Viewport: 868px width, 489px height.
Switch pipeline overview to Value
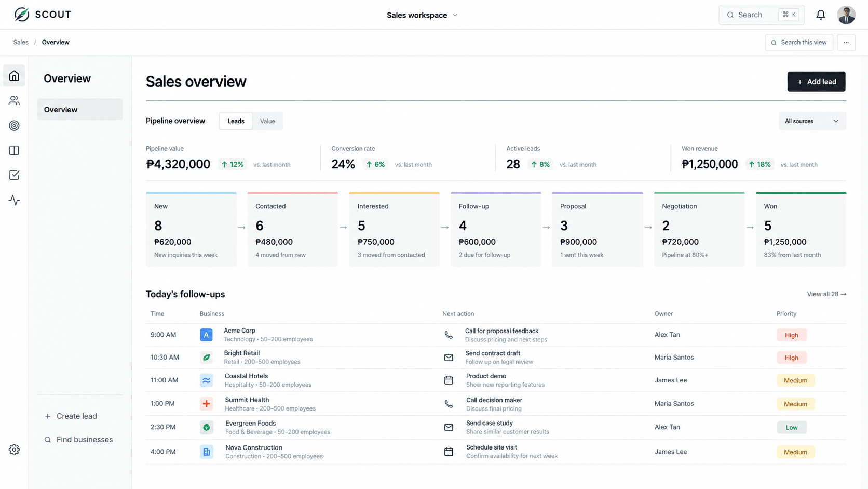click(267, 121)
